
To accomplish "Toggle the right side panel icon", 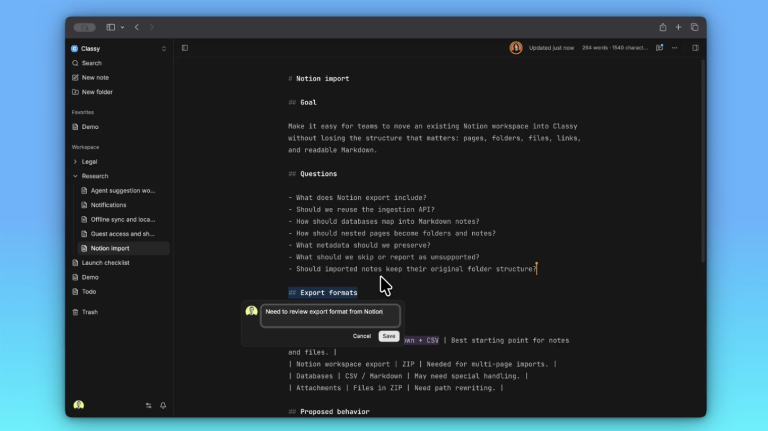I will [x=695, y=48].
